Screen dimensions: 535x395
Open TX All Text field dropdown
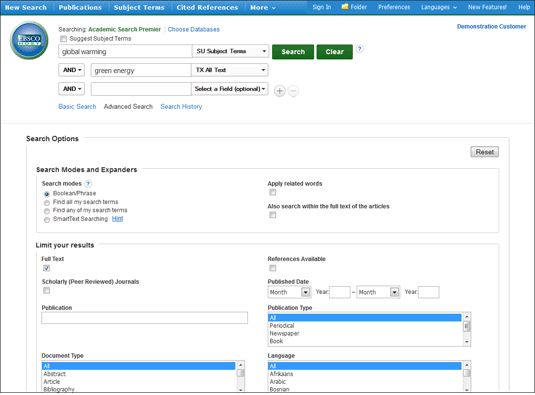coord(230,70)
